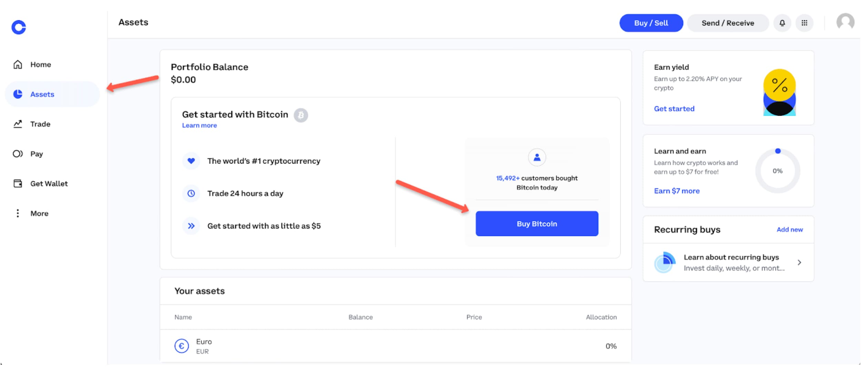The width and height of the screenshot is (868, 383).
Task: Expand the More sidebar menu
Action: pos(52,214)
